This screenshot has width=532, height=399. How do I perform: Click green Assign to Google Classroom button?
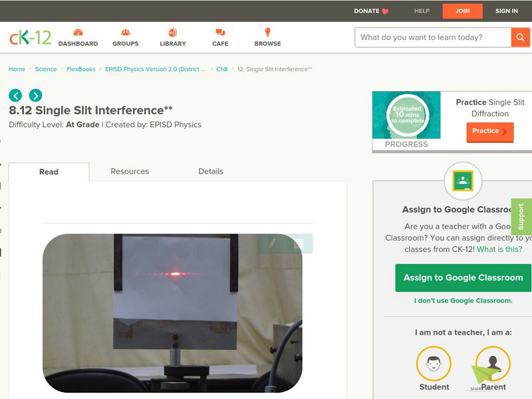(x=463, y=277)
